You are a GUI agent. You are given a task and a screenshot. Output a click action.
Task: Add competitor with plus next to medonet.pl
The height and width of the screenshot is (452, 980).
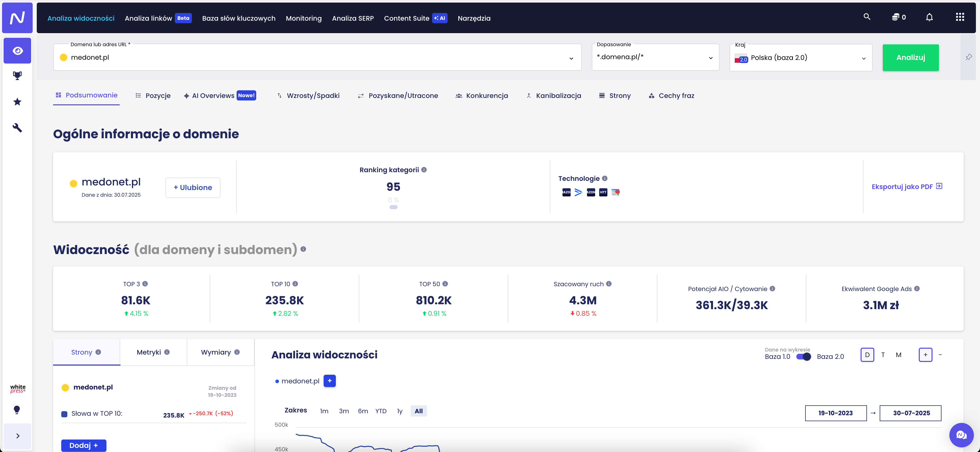(x=329, y=381)
